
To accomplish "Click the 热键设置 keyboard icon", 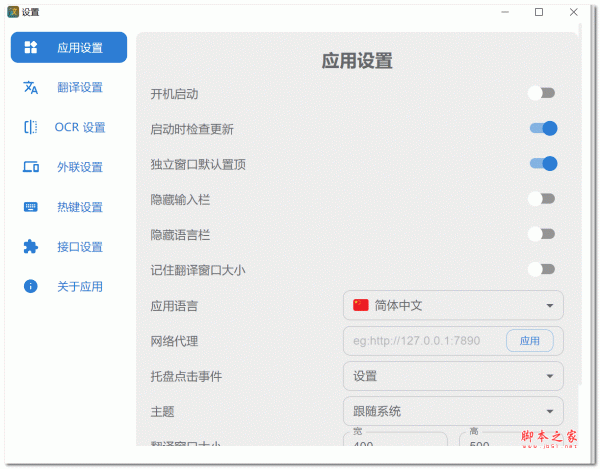I will click(31, 207).
